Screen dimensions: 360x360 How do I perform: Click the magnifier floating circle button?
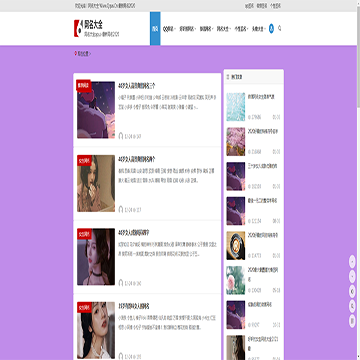click(x=352, y=306)
